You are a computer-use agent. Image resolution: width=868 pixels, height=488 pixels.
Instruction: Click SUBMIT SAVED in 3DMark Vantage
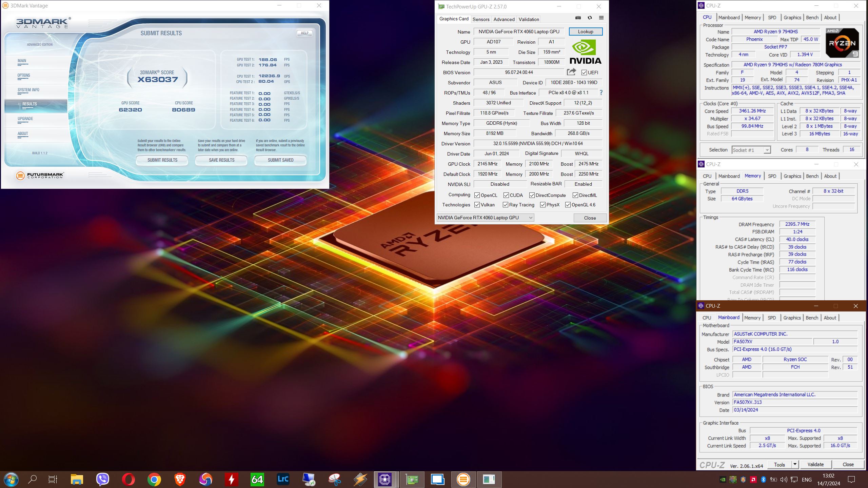click(x=280, y=160)
